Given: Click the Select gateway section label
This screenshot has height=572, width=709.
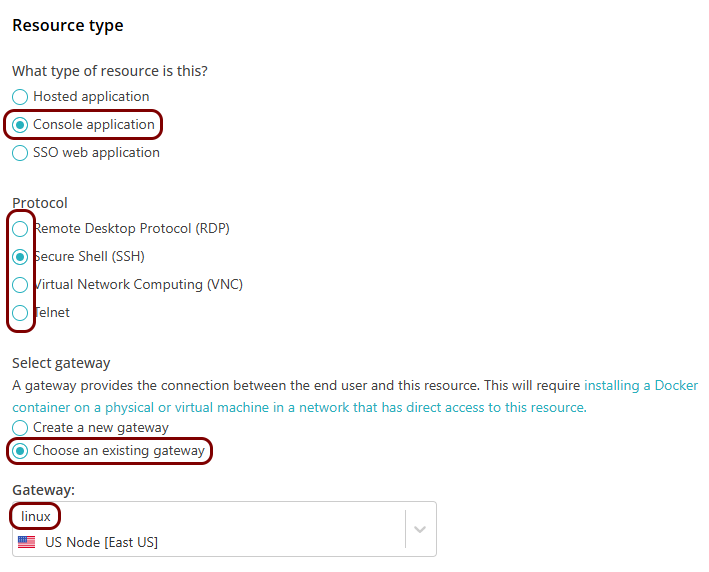Looking at the screenshot, I should point(61,363).
